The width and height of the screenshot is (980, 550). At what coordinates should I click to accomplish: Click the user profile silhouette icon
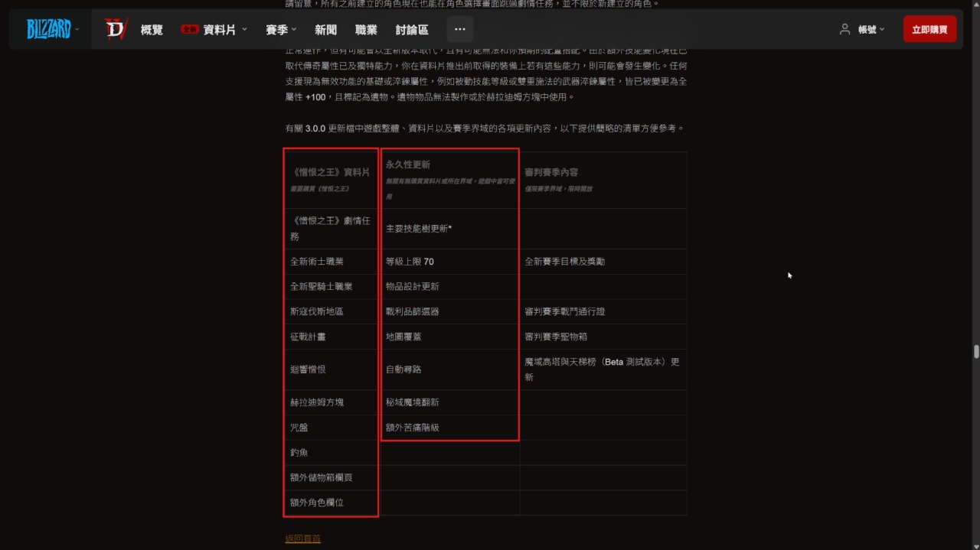click(844, 29)
